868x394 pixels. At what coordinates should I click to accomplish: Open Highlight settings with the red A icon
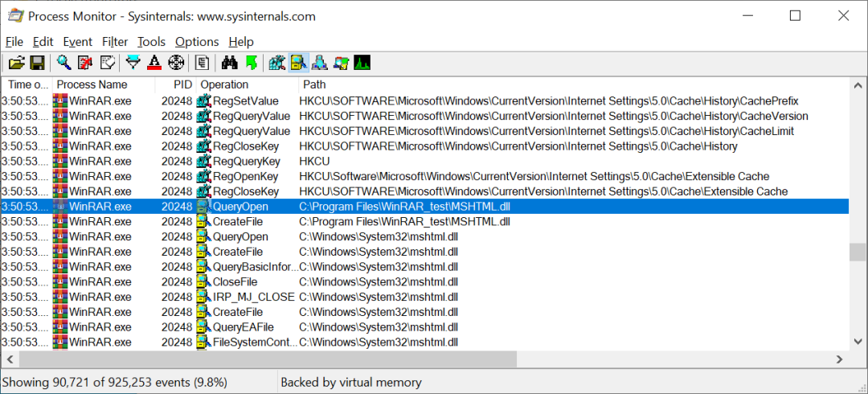point(154,64)
